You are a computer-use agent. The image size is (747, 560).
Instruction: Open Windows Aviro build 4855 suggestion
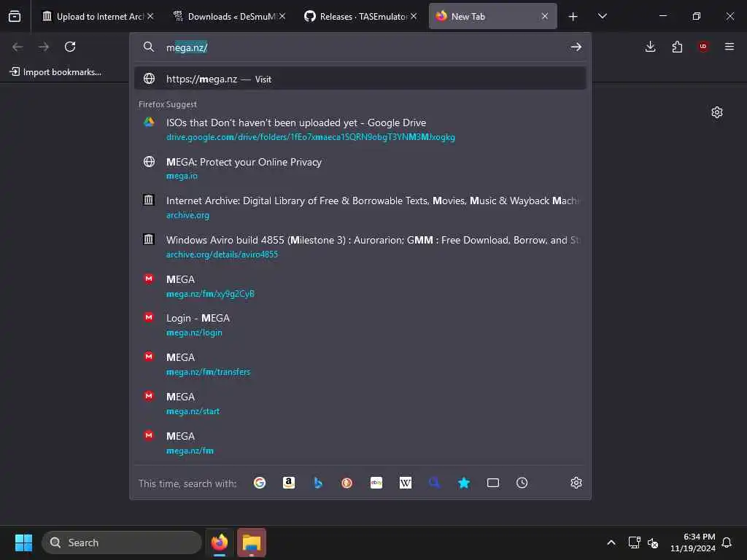click(x=360, y=246)
